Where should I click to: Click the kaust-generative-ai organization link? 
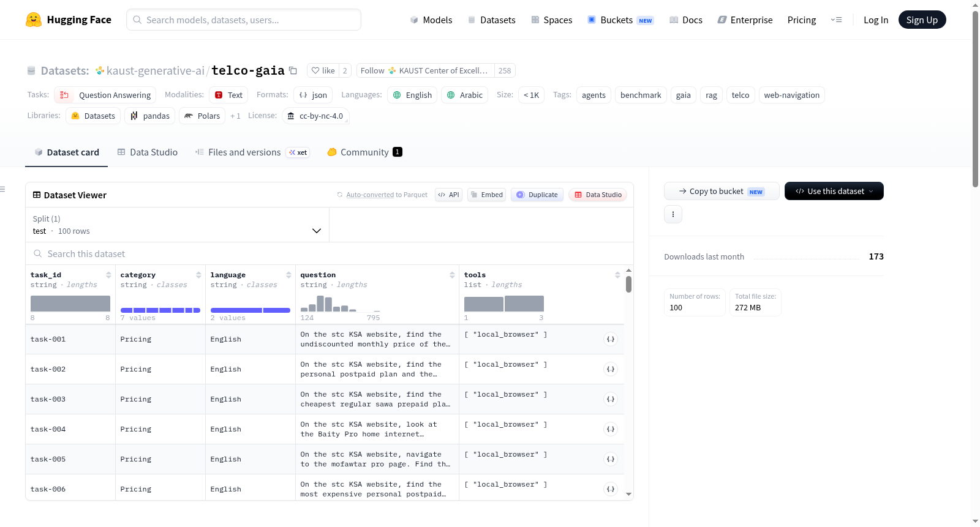pos(156,70)
